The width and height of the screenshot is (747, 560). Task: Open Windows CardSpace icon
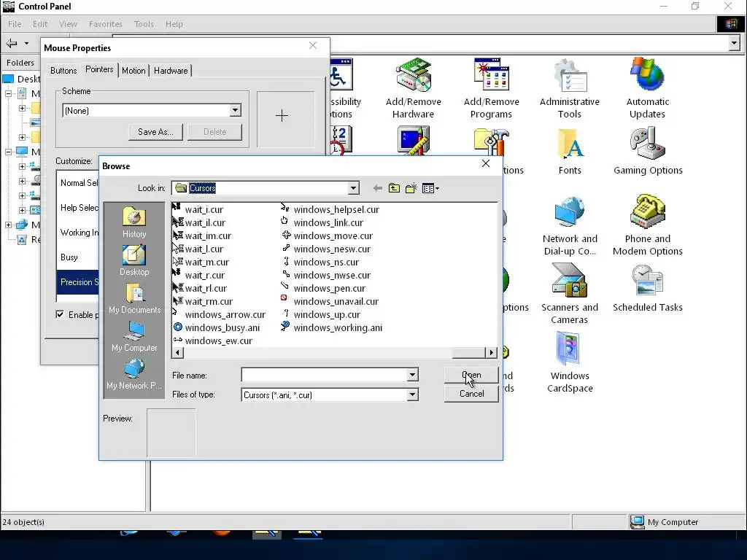pos(570,363)
